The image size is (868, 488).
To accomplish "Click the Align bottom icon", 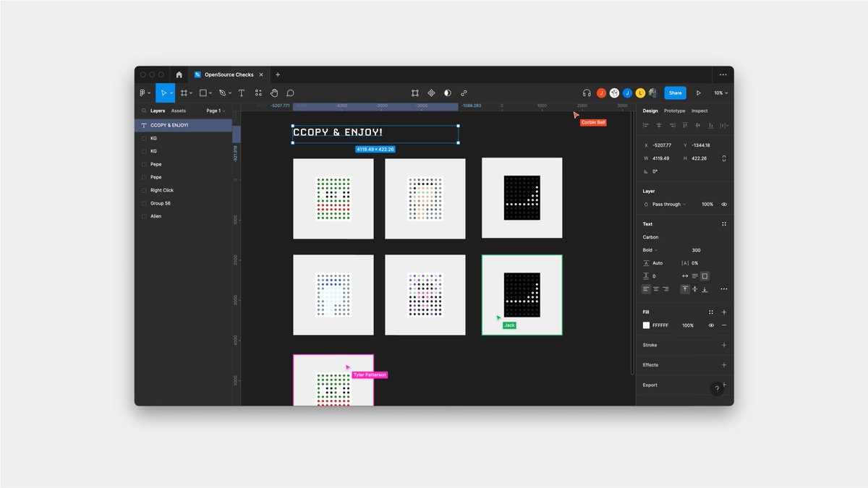I will point(712,125).
